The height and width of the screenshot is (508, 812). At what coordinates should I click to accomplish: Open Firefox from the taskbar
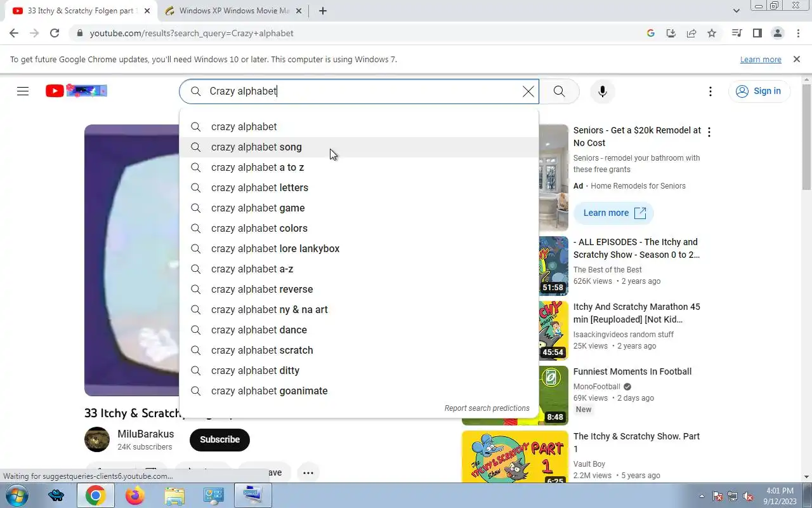click(134, 495)
